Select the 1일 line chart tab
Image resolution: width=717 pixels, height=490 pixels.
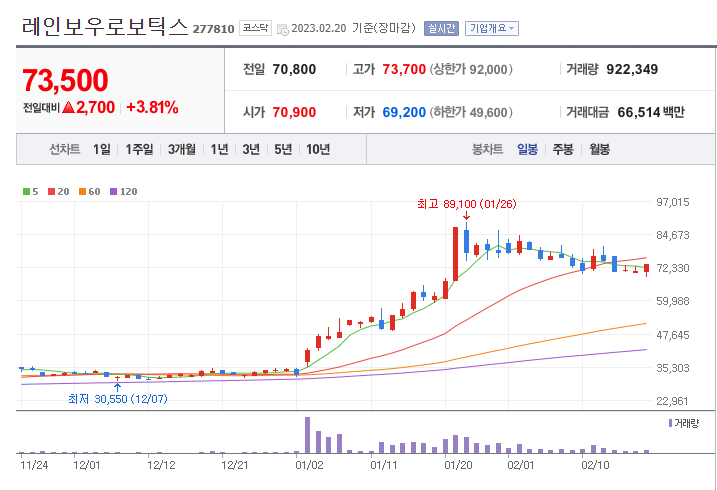[x=102, y=149]
